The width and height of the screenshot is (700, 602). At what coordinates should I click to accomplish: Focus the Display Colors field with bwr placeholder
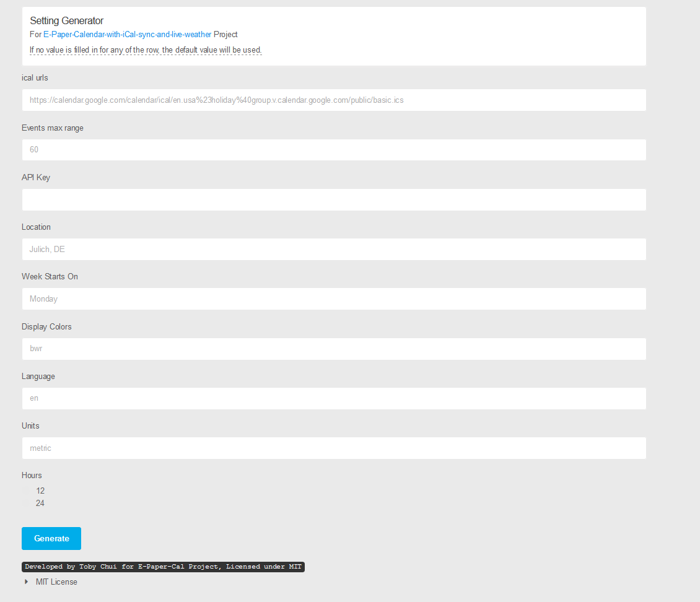click(x=334, y=349)
